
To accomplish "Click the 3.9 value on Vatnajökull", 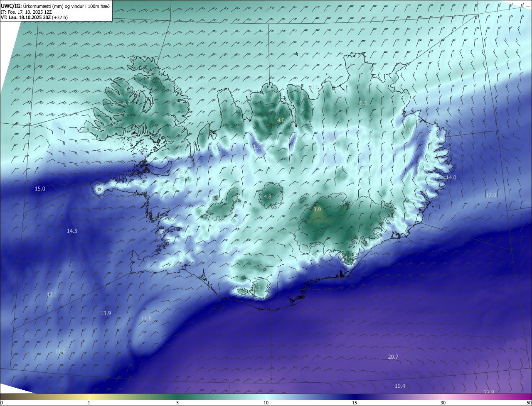I will [x=317, y=209].
